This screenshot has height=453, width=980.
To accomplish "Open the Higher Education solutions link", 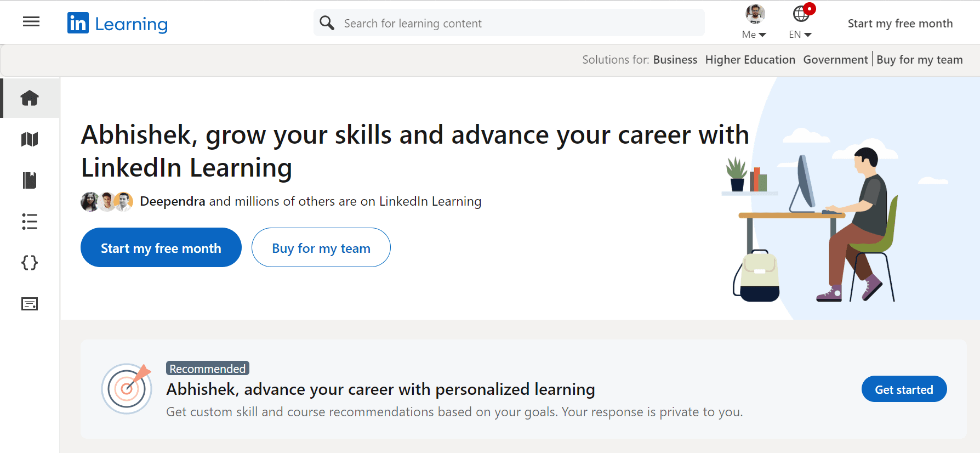I will pyautogui.click(x=750, y=60).
